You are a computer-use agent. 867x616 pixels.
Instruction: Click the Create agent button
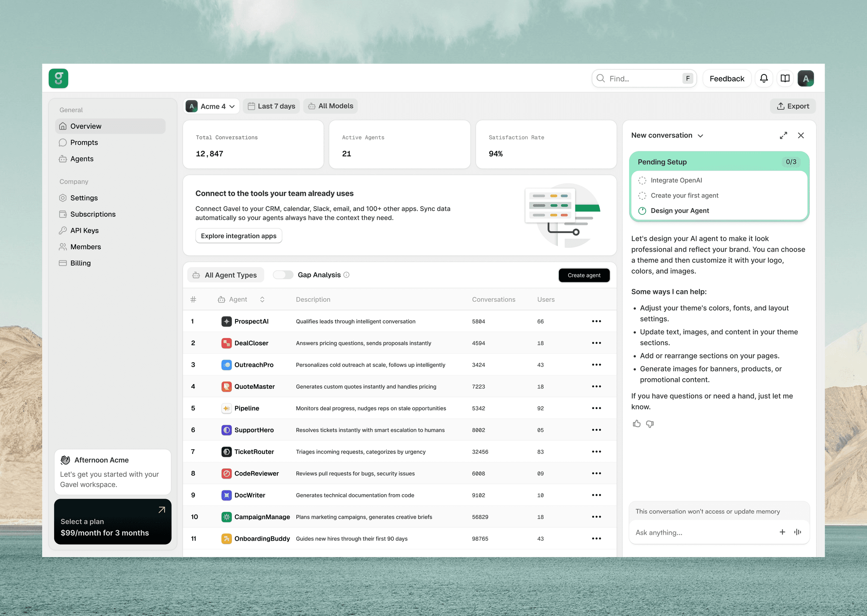pyautogui.click(x=584, y=275)
